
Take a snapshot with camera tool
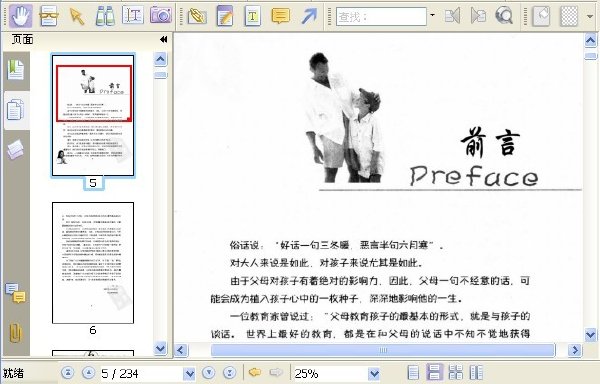(161, 15)
